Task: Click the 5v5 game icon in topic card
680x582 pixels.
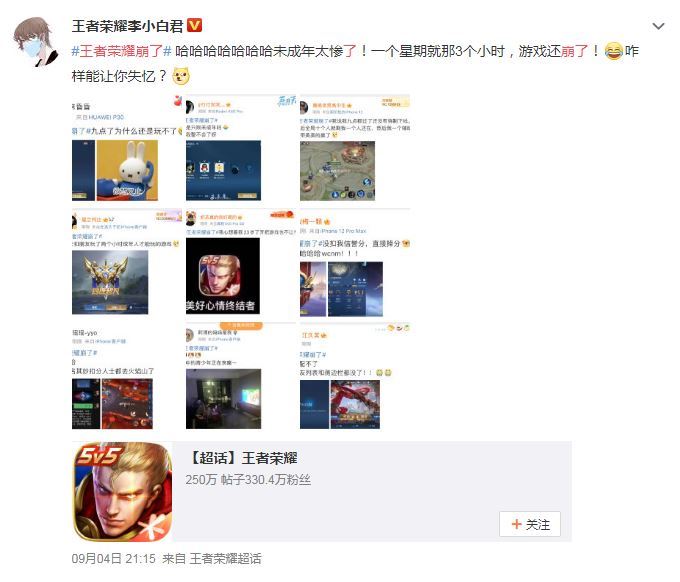Action: tap(122, 491)
